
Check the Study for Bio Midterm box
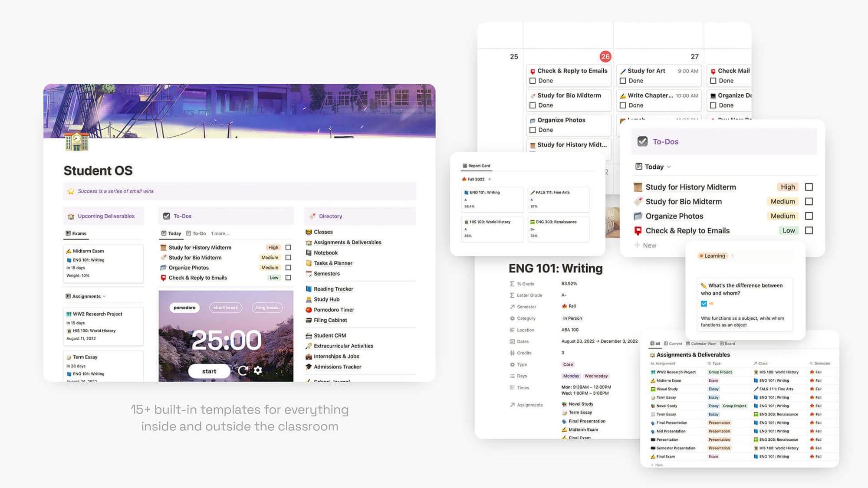[x=809, y=201]
